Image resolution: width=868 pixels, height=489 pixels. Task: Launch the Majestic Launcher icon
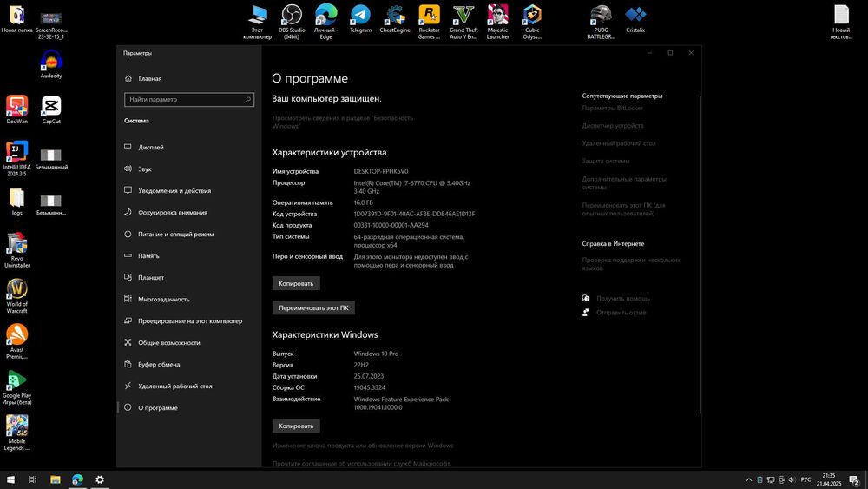(497, 23)
